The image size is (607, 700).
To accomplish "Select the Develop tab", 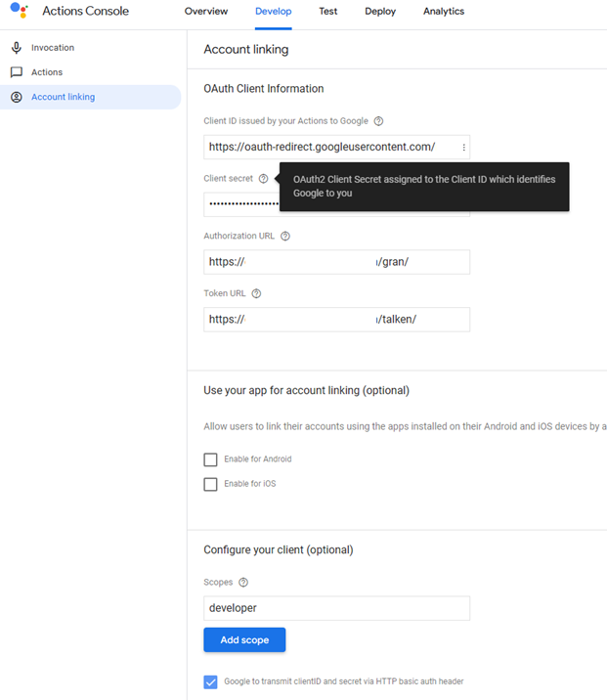I will [x=273, y=11].
